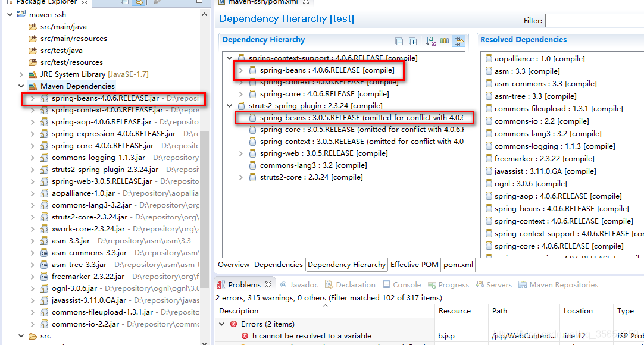644x345 pixels.
Task: Expand spring-core : 4.0.6.RELEASE in hierarchy
Action: [241, 95]
